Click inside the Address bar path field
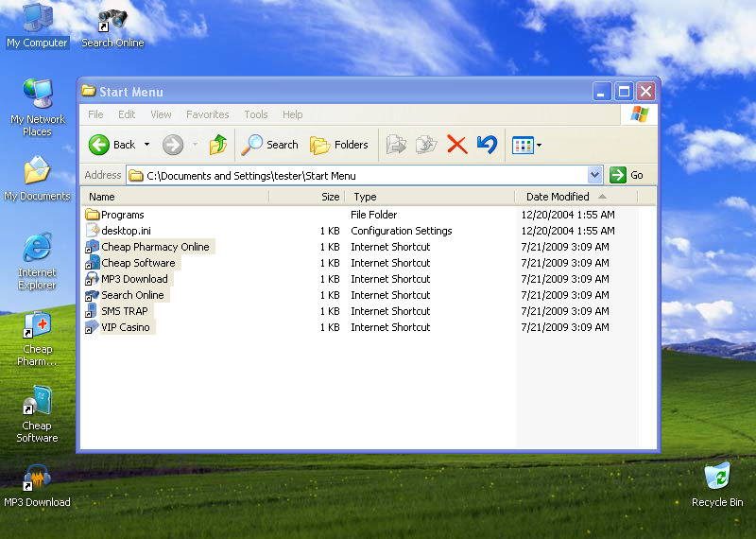The height and width of the screenshot is (539, 756). (357, 175)
